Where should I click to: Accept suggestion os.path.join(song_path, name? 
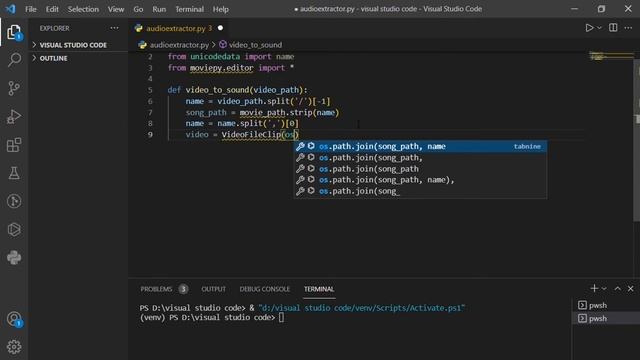(x=420, y=146)
